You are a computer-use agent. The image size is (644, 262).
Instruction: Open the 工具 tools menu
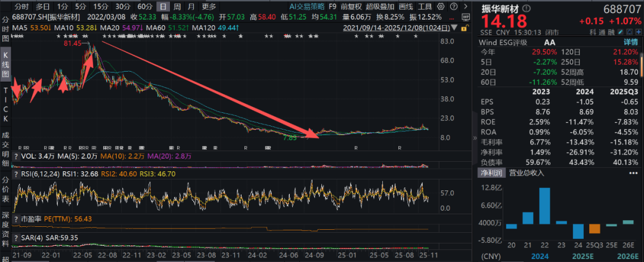425,7
